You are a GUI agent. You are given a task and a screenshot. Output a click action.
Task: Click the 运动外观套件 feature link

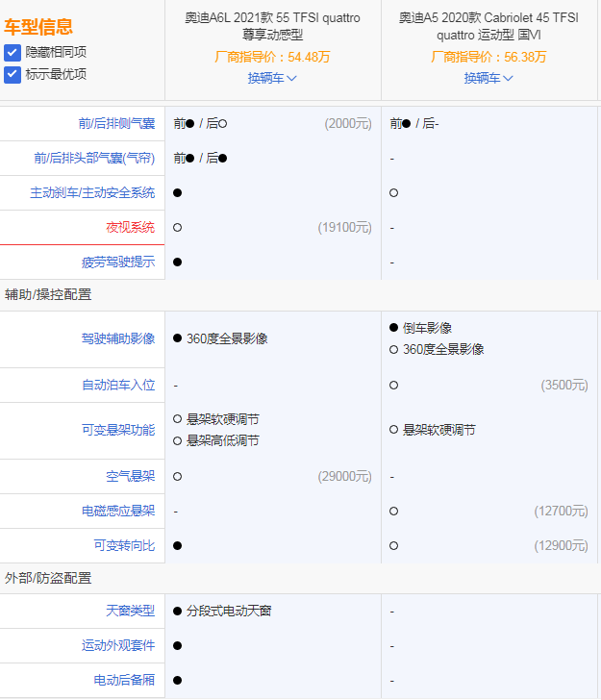click(118, 645)
